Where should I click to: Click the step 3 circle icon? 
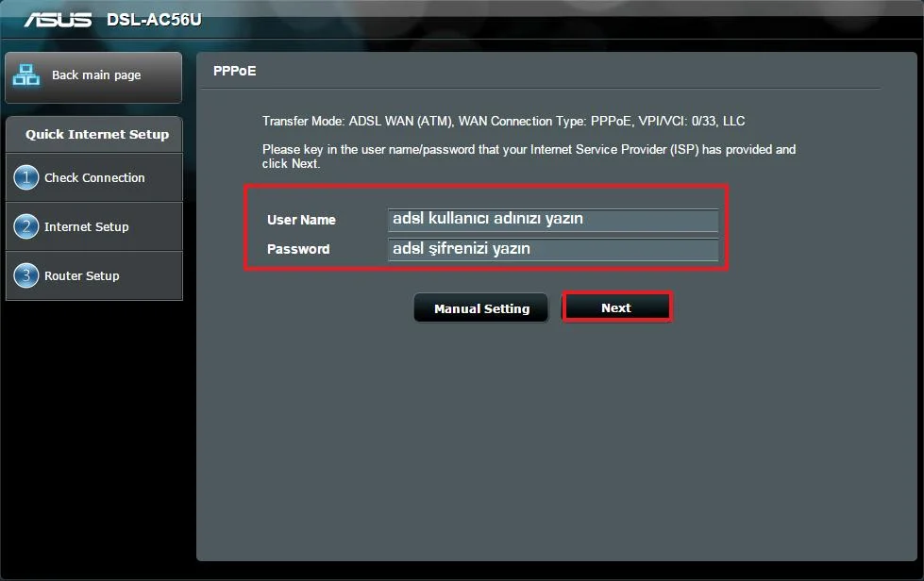tap(25, 275)
